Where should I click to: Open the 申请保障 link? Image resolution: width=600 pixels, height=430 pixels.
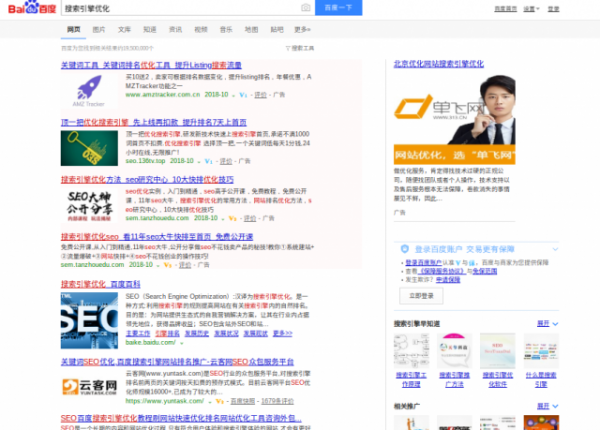(x=448, y=280)
